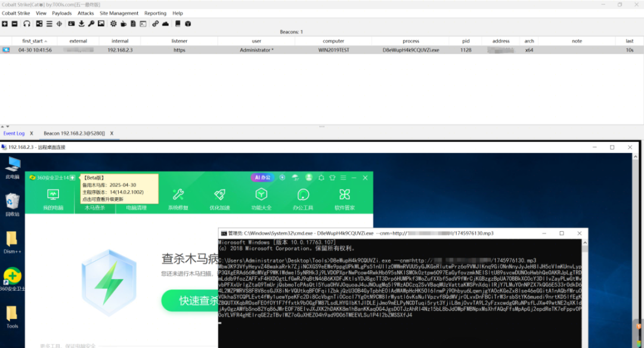Viewport: 644px width, 348px height.
Task: Click 此电脑 desktop icon in remote desktop
Action: 13,168
